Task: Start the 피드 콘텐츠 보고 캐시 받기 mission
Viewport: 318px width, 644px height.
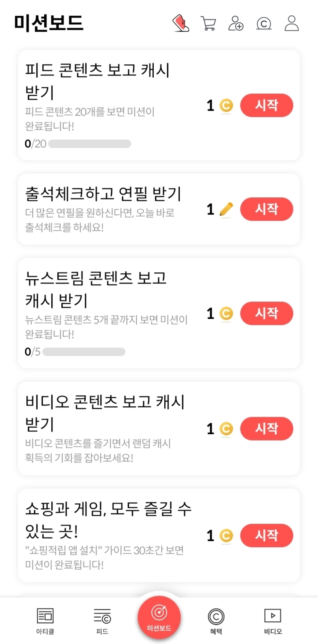Action: [267, 105]
